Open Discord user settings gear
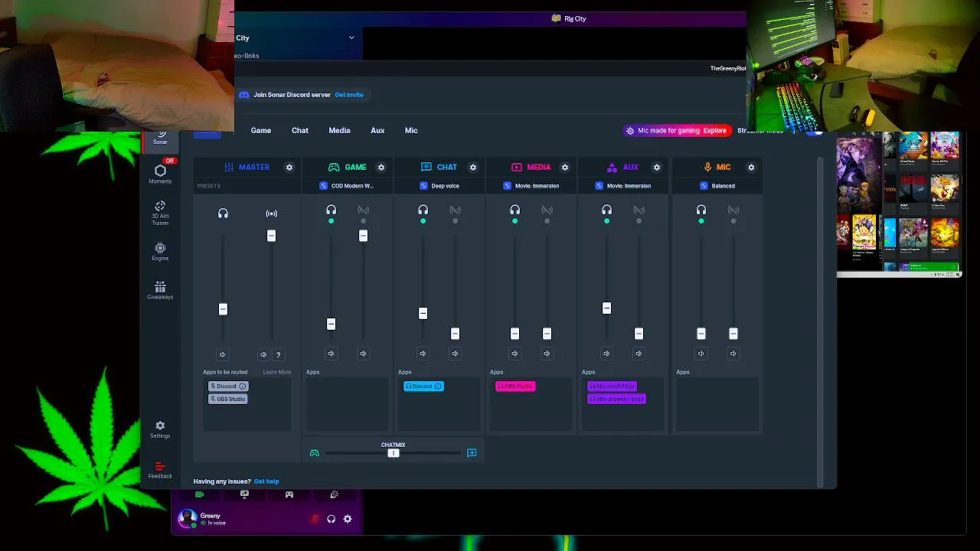The height and width of the screenshot is (551, 980). tap(348, 519)
